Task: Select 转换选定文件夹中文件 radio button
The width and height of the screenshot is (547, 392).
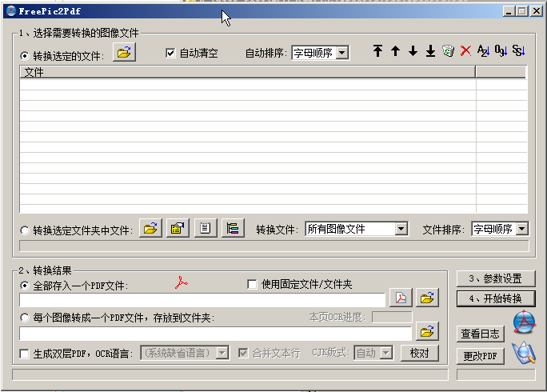Action: 25,230
